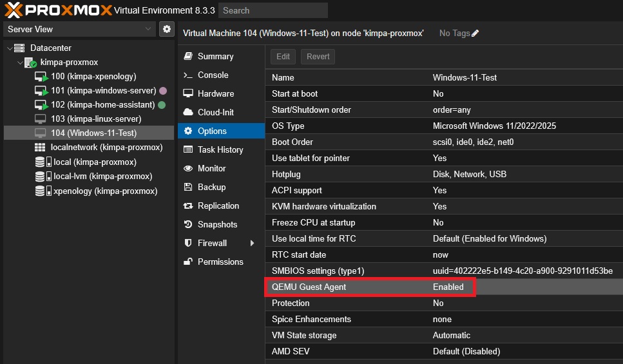
Task: Click the green tag dot on kimpa-home-assistant
Action: 162,105
